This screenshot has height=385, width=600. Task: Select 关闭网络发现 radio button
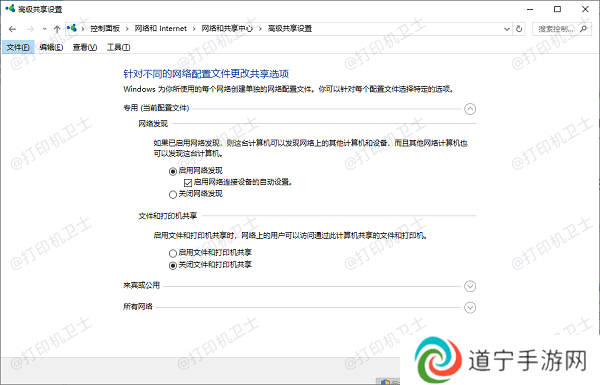[173, 194]
